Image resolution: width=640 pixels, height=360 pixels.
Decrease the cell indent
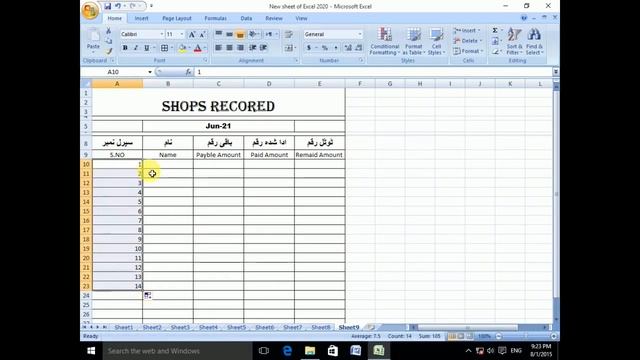(253, 48)
